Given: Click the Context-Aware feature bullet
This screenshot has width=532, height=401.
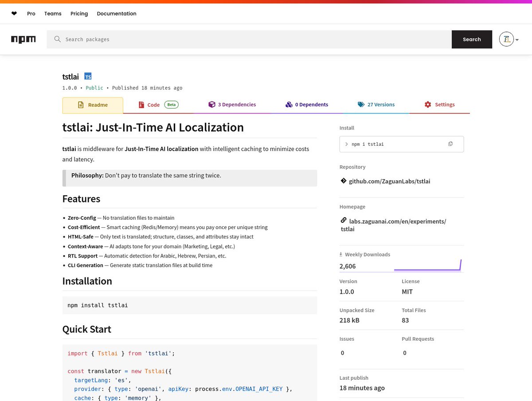Looking at the screenshot, I should tap(151, 246).
